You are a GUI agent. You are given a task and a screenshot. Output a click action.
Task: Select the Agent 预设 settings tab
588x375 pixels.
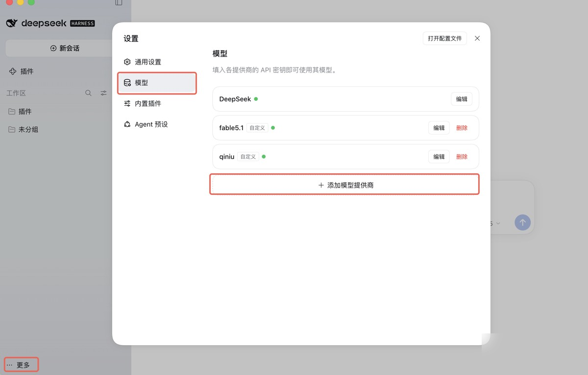point(157,124)
